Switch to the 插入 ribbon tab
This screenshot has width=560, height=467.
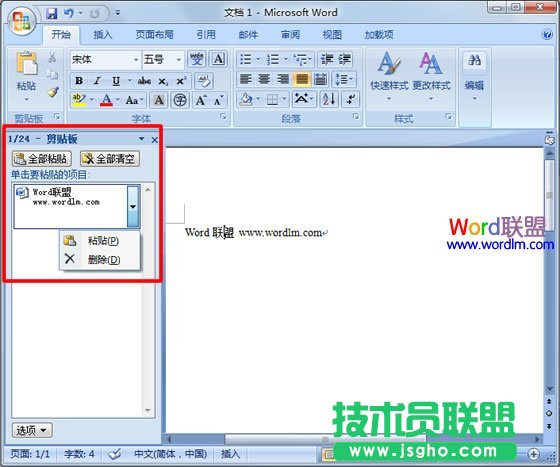(103, 35)
